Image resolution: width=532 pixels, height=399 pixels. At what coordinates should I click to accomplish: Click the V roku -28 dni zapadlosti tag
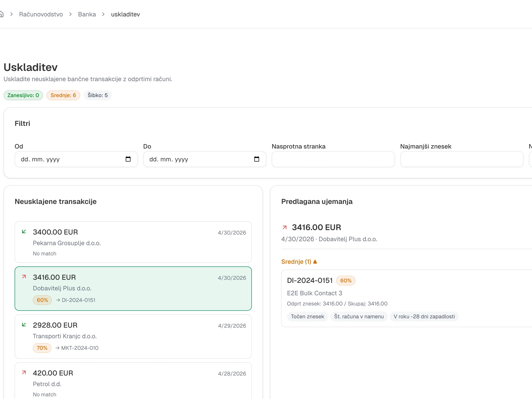(424, 316)
